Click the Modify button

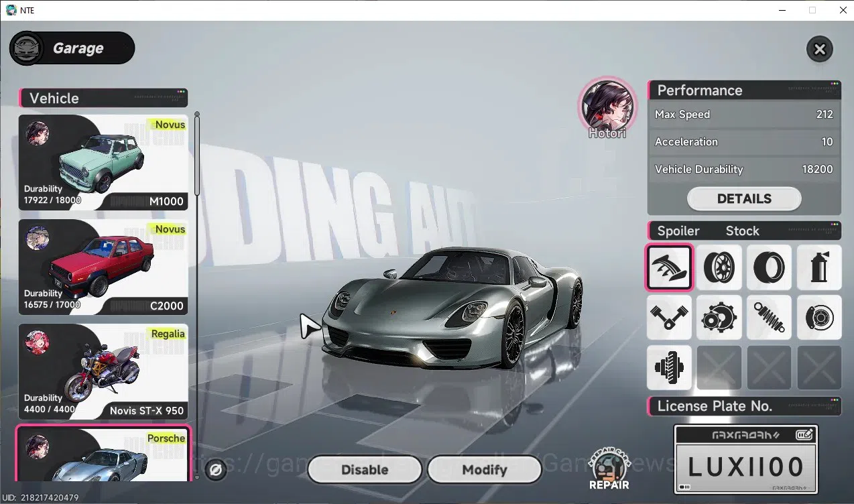coord(485,470)
